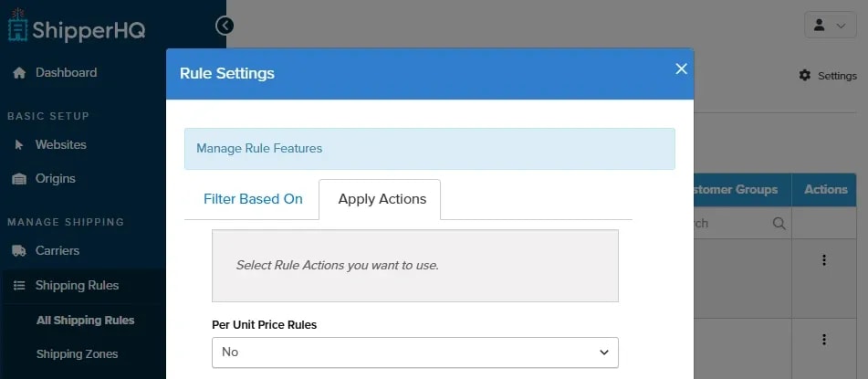
Task: Switch to the Filter Based On tab
Action: (x=253, y=199)
